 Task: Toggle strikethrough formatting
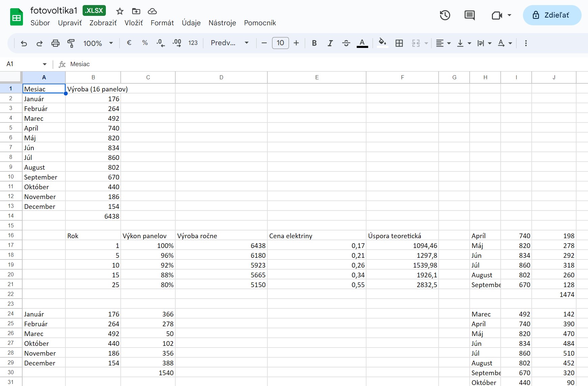point(346,43)
